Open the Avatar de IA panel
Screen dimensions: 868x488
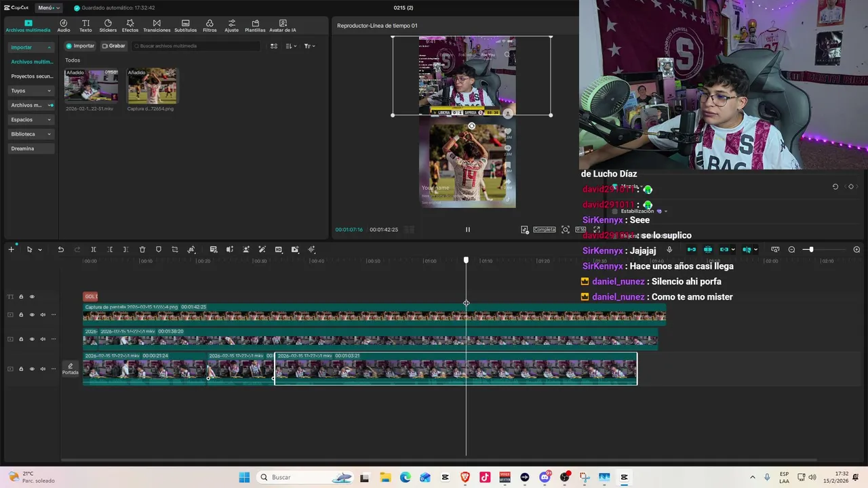pos(283,26)
